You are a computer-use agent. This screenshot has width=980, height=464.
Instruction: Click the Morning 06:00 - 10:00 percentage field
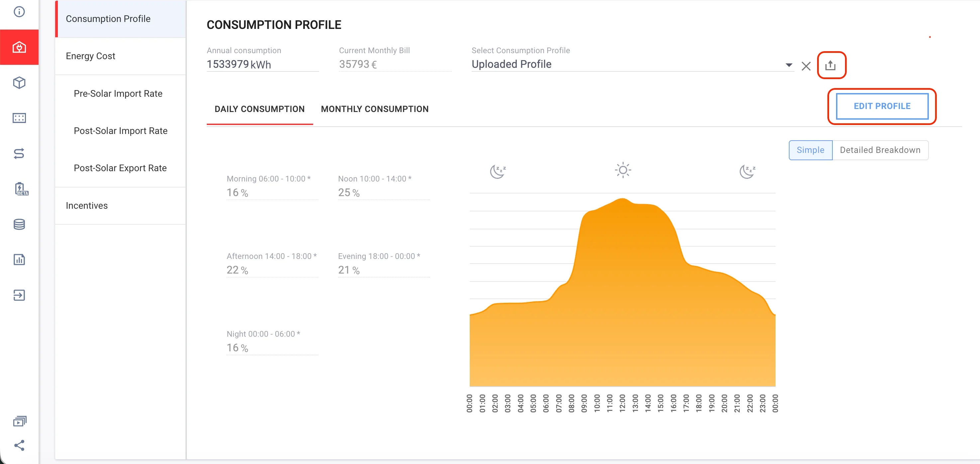[272, 193]
